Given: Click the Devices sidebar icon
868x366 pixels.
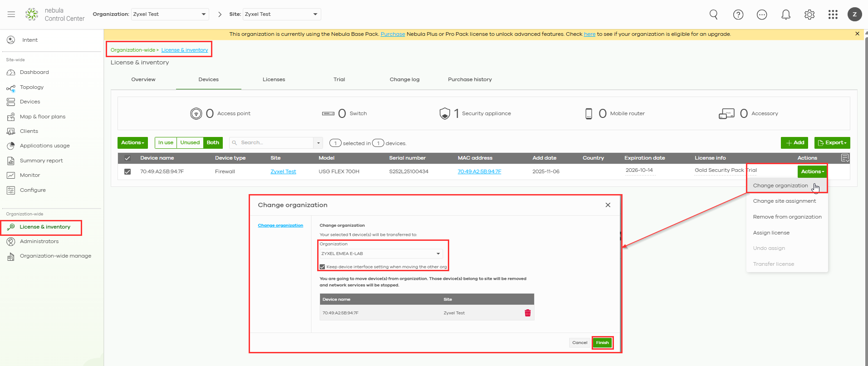Looking at the screenshot, I should (11, 102).
